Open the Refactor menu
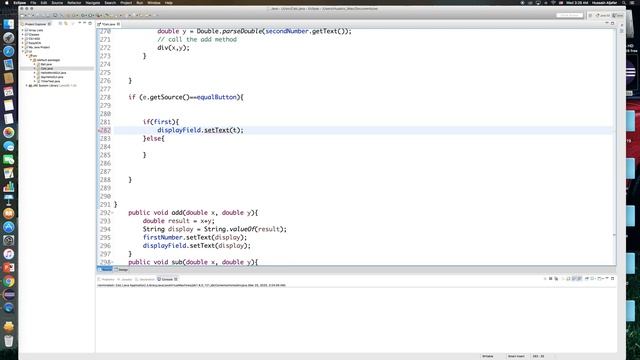 click(x=74, y=3)
